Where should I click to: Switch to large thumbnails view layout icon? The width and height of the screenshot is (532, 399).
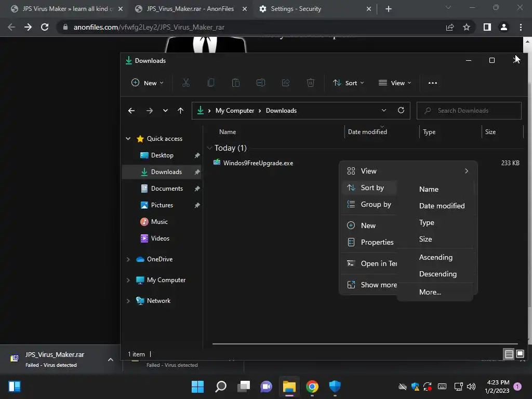520,354
